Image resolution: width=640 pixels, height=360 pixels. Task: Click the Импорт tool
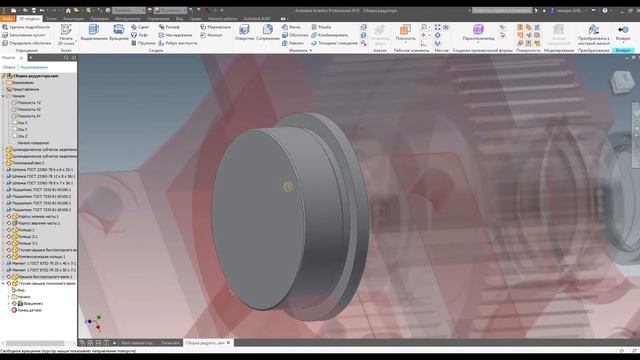click(211, 35)
